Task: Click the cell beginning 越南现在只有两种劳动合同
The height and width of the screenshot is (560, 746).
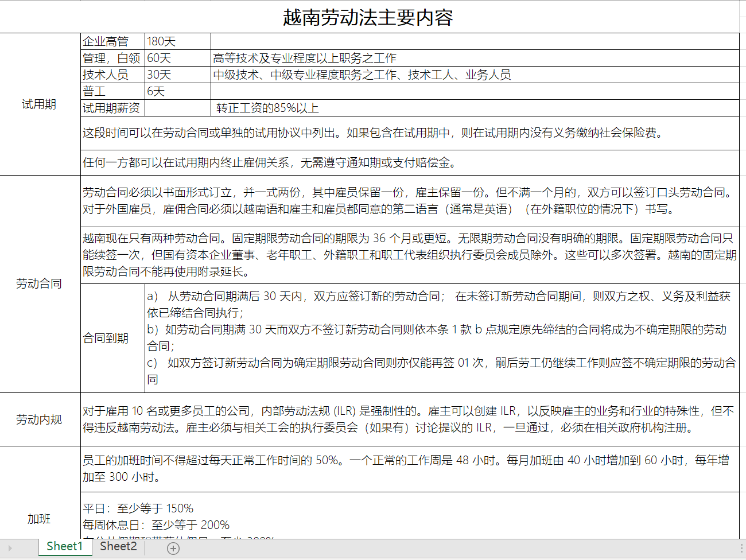Action: [x=410, y=255]
